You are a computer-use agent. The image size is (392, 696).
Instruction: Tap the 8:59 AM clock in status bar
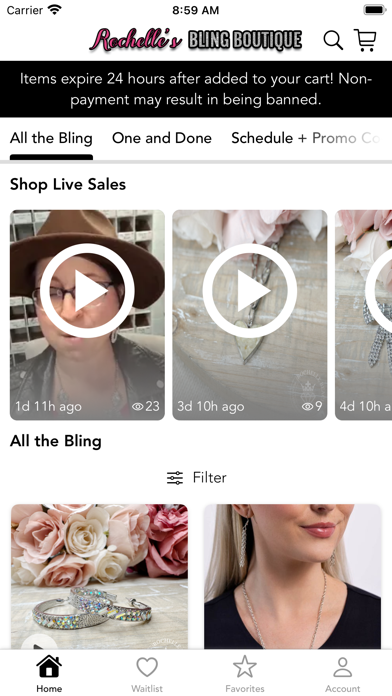pos(196,10)
